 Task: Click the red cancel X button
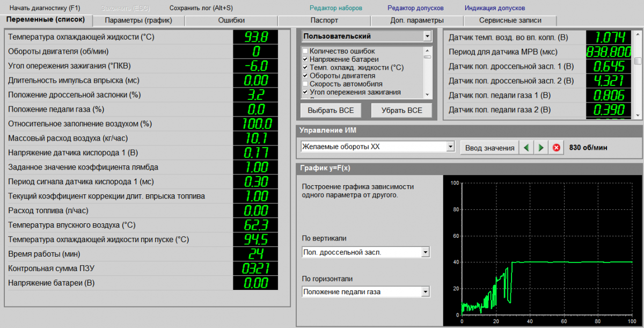[x=556, y=147]
